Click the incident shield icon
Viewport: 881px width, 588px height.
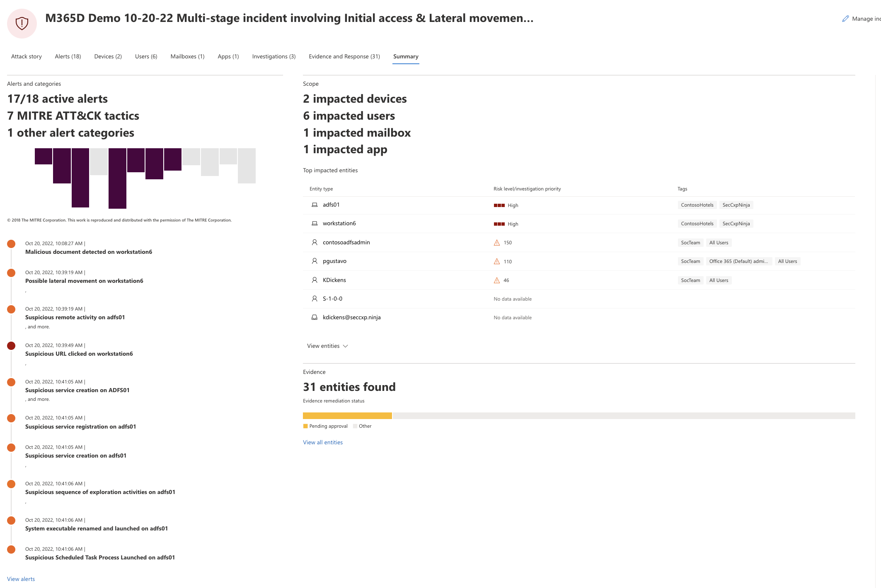click(22, 23)
